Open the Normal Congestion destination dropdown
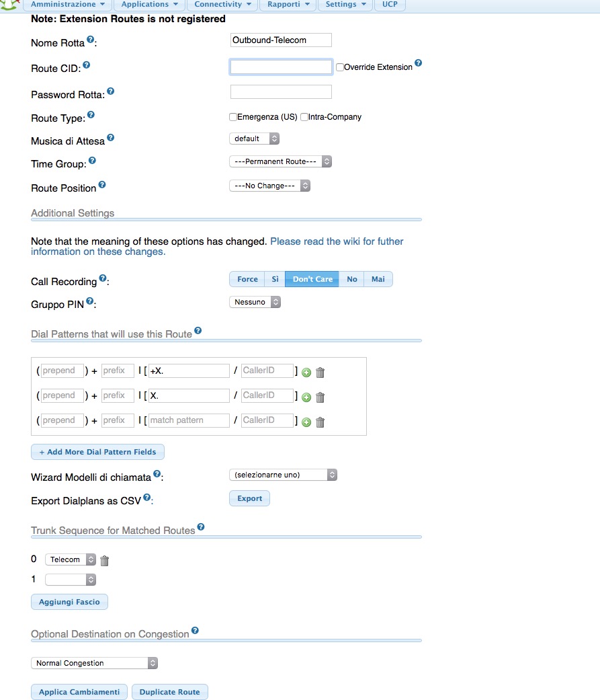The image size is (600, 700). point(94,663)
